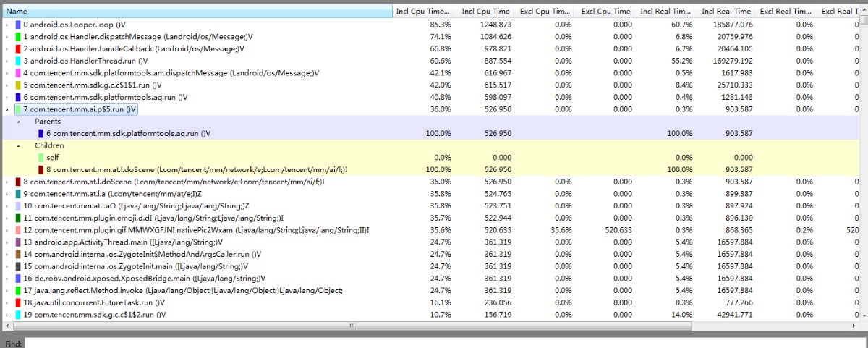Image resolution: width=868 pixels, height=348 pixels.
Task: Click color swatch of 0 android.os.Looper.loop
Action: click(18, 25)
